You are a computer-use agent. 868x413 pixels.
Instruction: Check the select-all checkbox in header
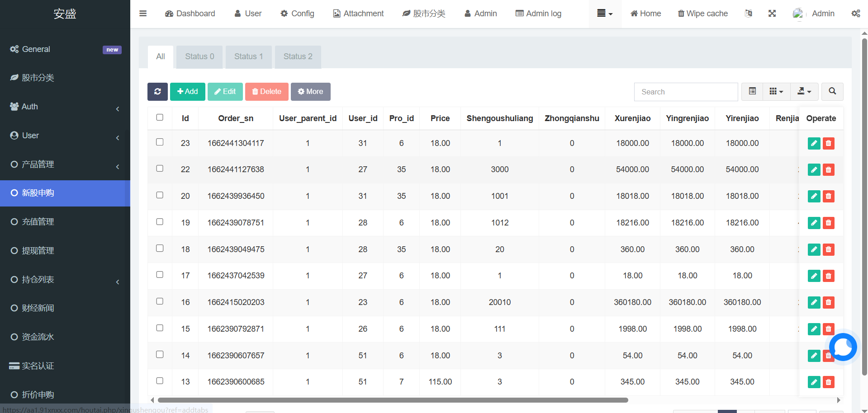click(x=160, y=117)
